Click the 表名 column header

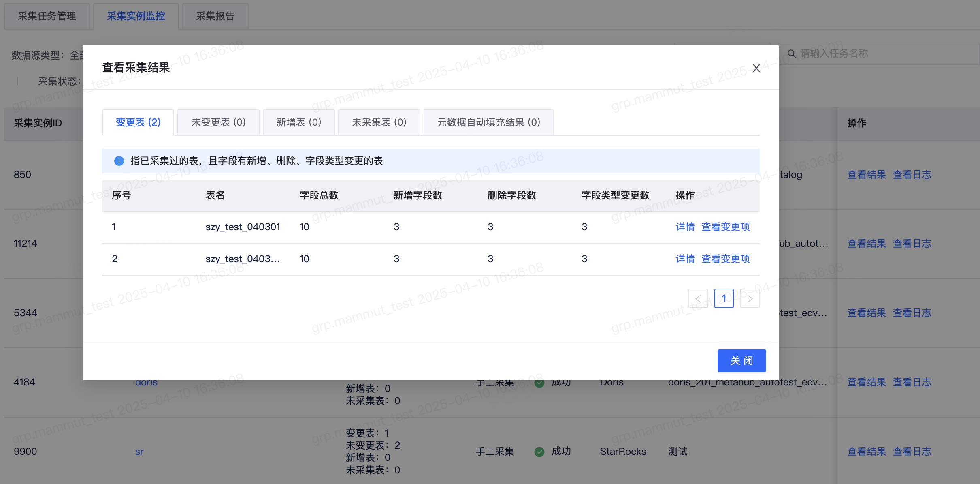pos(215,195)
